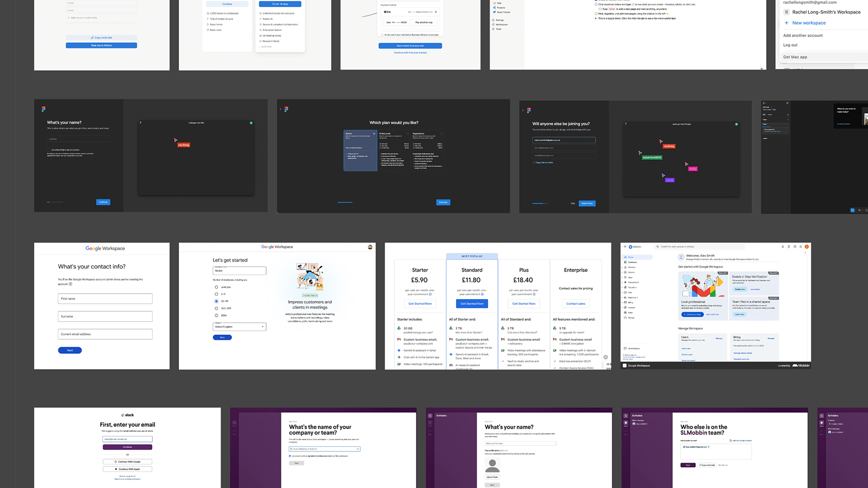
Task: Click Figma logo on What's your name screen
Action: pyautogui.click(x=44, y=109)
